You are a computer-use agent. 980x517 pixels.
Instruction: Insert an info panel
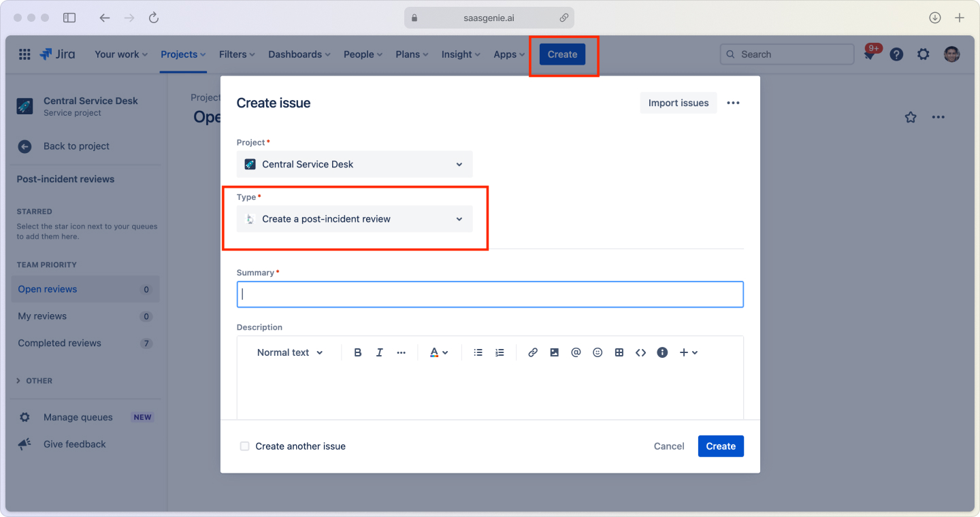click(x=662, y=352)
